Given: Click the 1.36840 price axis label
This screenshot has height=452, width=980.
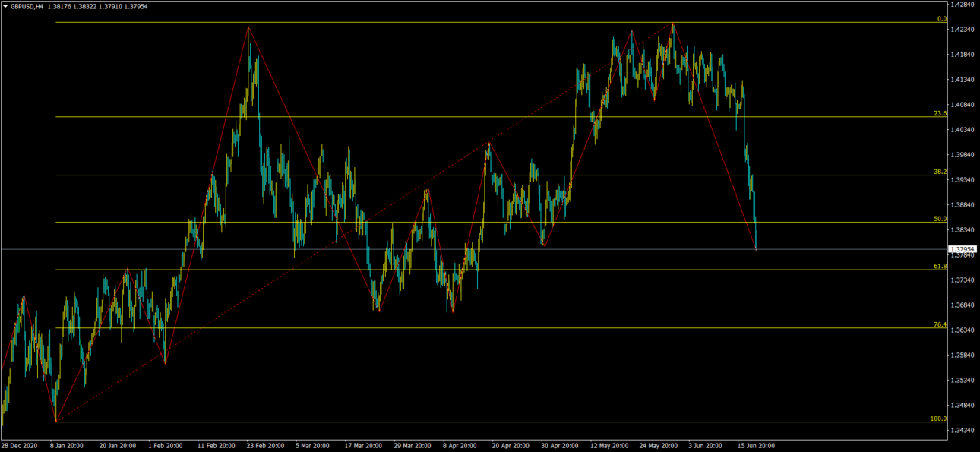Looking at the screenshot, I should 963,305.
